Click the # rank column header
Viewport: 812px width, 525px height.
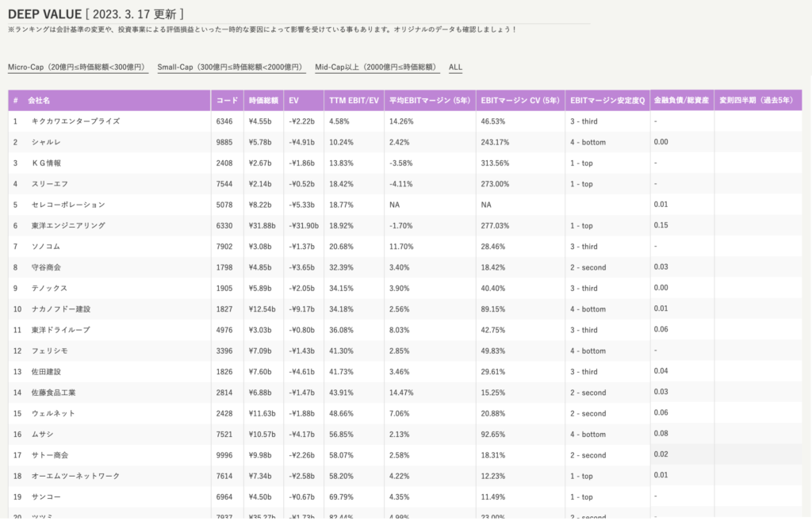pos(16,101)
